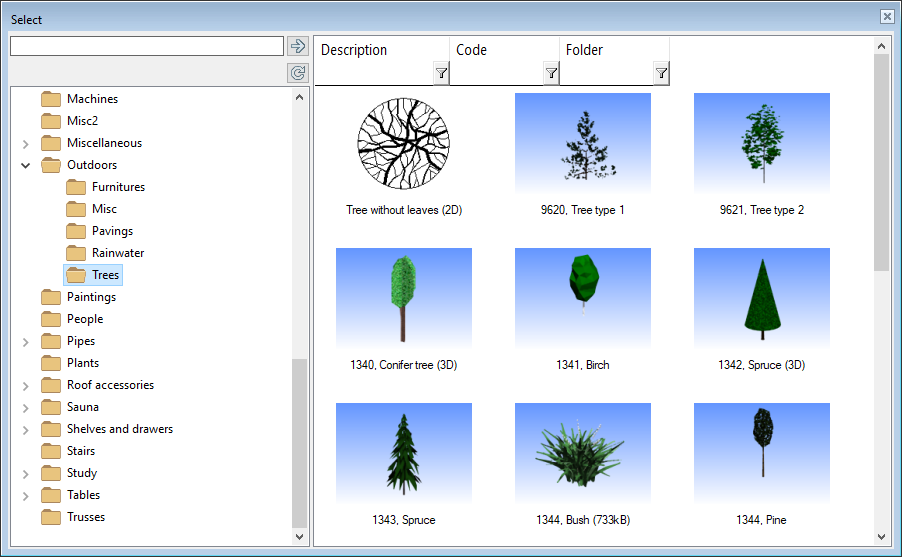Click the thumbnail list scroll down arrow
This screenshot has height=557, width=902.
pos(881,536)
